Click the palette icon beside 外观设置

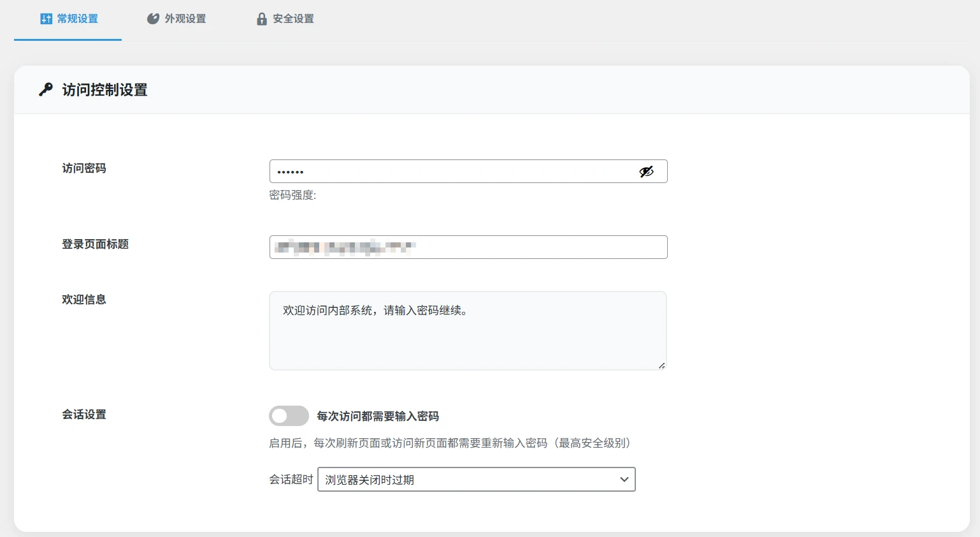tap(152, 18)
